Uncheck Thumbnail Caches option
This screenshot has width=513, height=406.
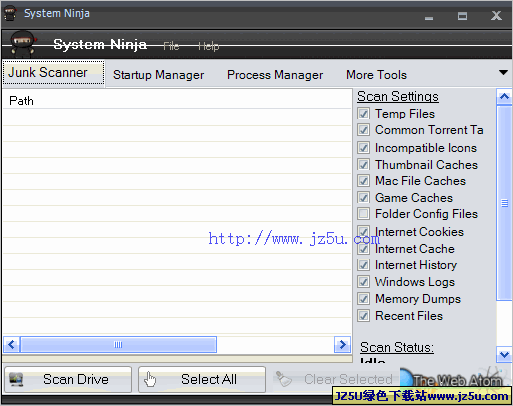point(363,165)
